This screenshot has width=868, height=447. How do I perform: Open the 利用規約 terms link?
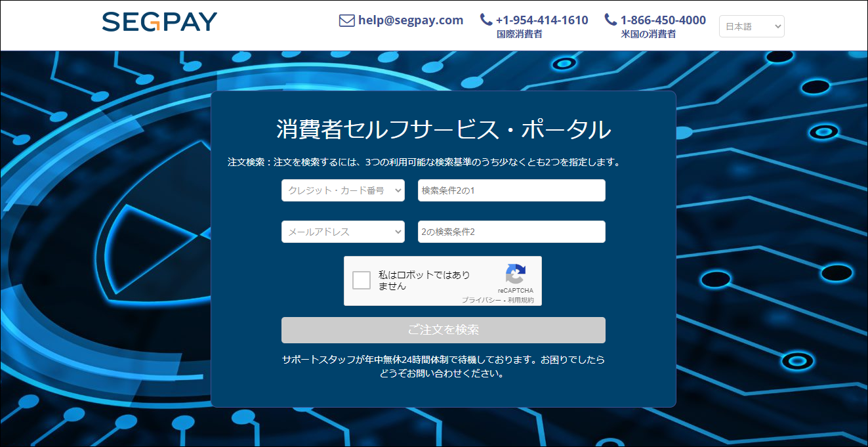click(521, 300)
